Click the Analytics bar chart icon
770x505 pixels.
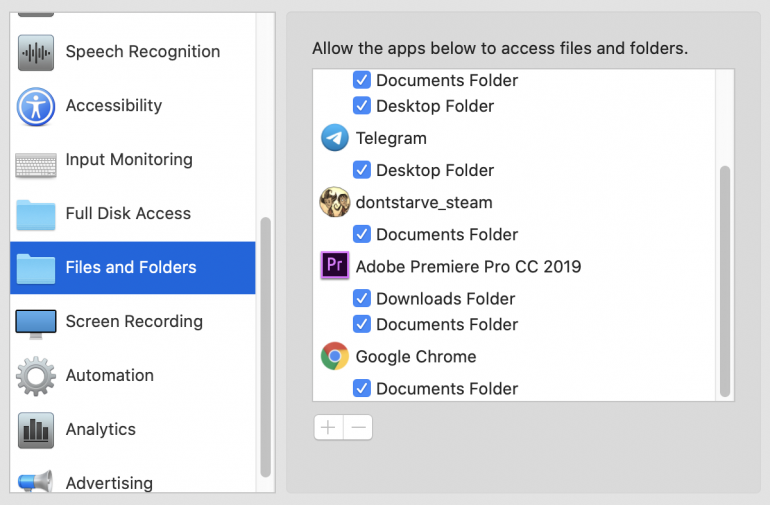[x=36, y=430]
